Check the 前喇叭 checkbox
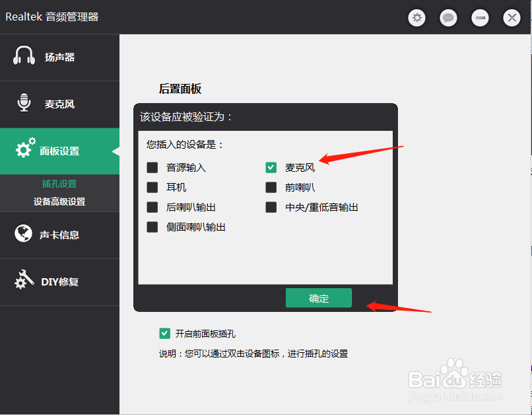 (271, 187)
